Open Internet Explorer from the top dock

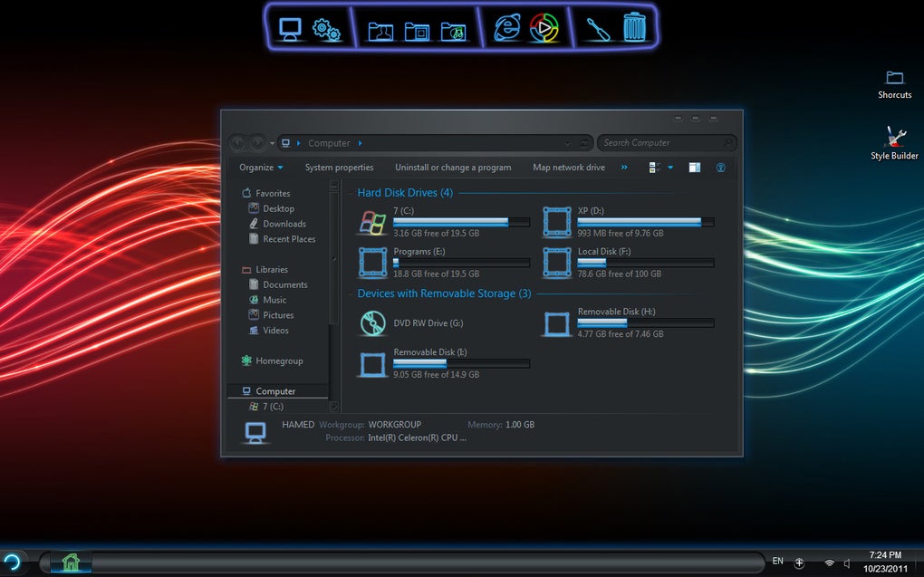(x=507, y=29)
